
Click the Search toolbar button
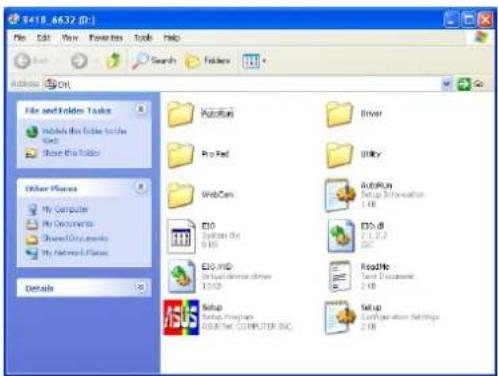pyautogui.click(x=154, y=60)
